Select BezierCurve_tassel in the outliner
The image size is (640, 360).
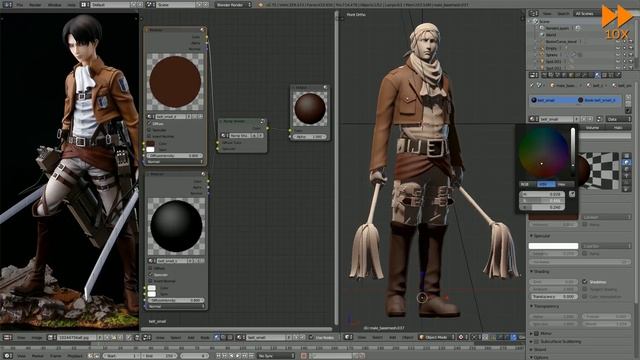(x=561, y=42)
